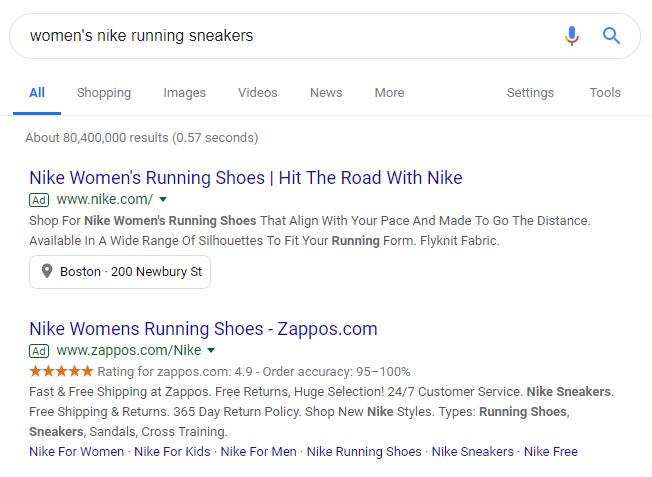Open the Zappos.com Nike Womens Running Shoes link
Screen dimensions: 652x477
(x=203, y=329)
